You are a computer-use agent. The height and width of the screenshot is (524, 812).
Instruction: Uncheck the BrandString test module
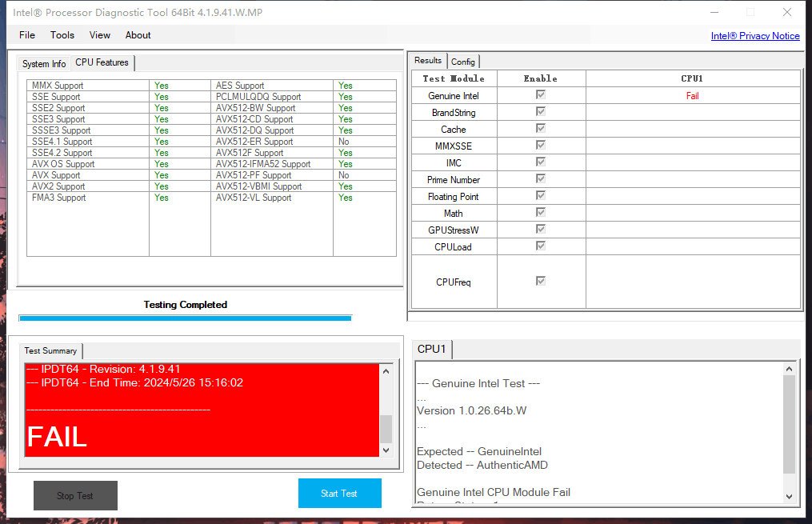(x=541, y=112)
